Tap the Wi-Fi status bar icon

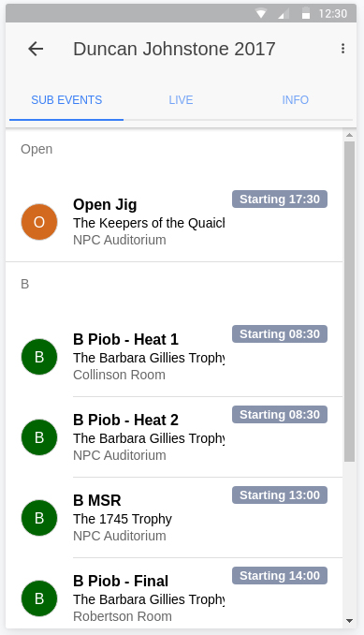coord(261,14)
